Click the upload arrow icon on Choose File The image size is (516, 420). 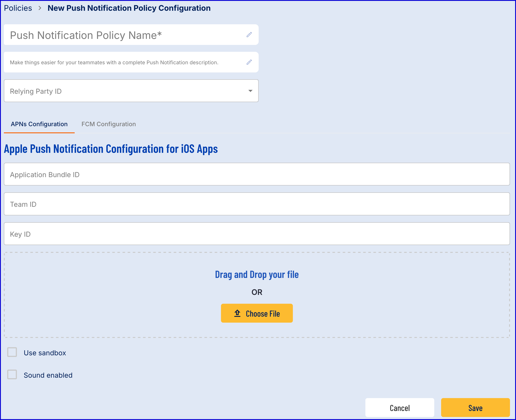click(237, 313)
